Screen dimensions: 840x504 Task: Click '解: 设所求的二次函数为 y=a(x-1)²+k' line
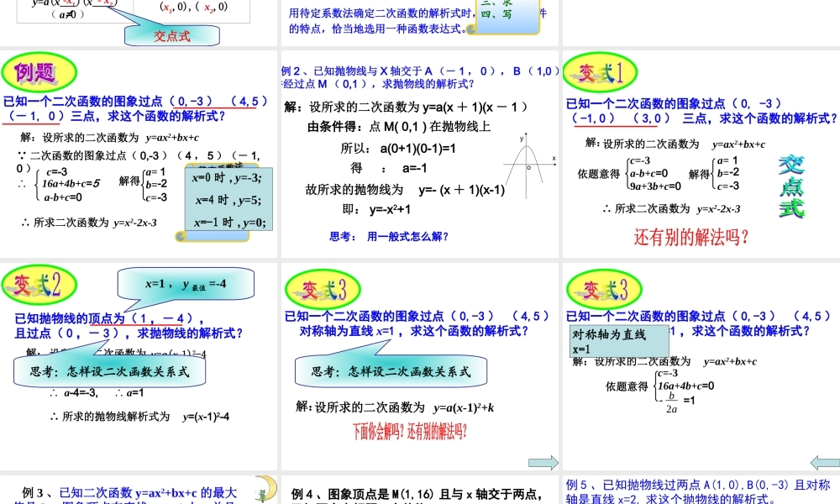[395, 407]
